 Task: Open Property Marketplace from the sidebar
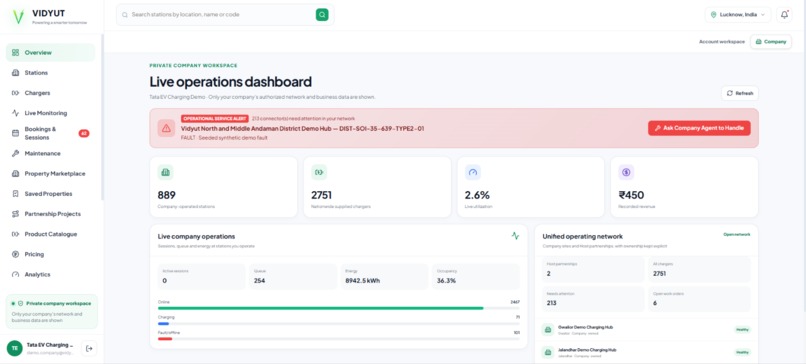[50, 174]
